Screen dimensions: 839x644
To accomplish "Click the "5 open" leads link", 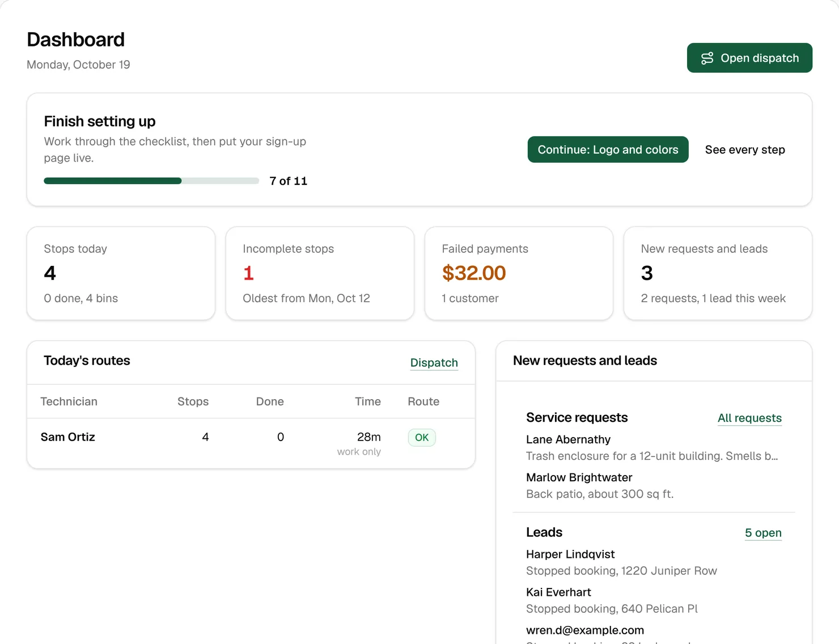I will (x=763, y=533).
